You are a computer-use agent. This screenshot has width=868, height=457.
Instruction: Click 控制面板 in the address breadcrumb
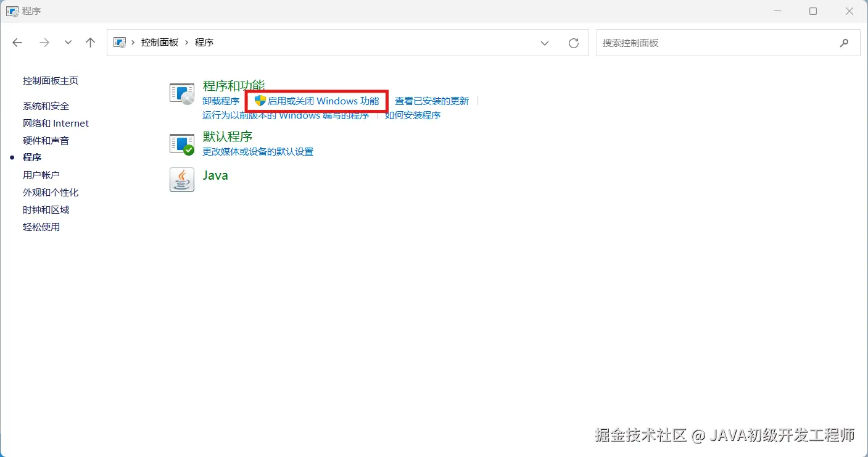pyautogui.click(x=160, y=43)
